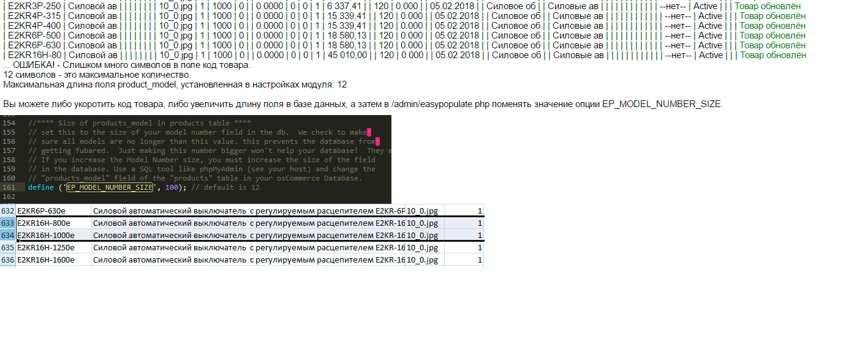Click the 'Size of products_model in products table' comment
Image resolution: width=868 pixels, height=347 pixels.
coord(139,123)
